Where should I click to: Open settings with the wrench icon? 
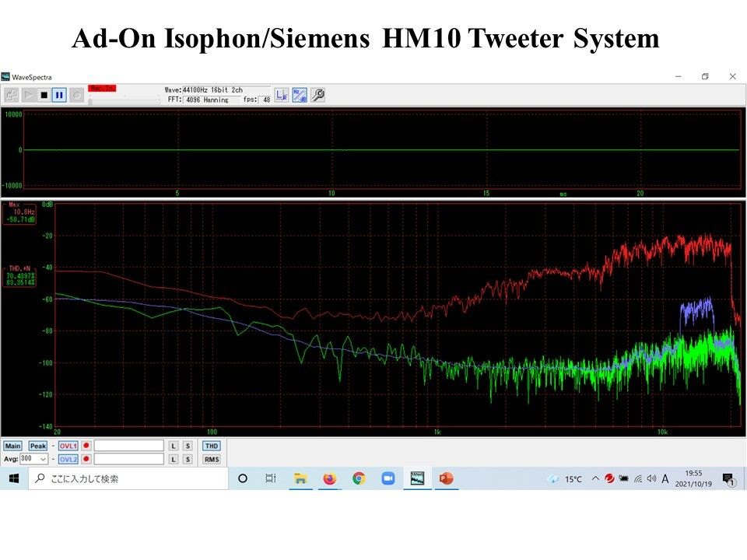point(317,95)
